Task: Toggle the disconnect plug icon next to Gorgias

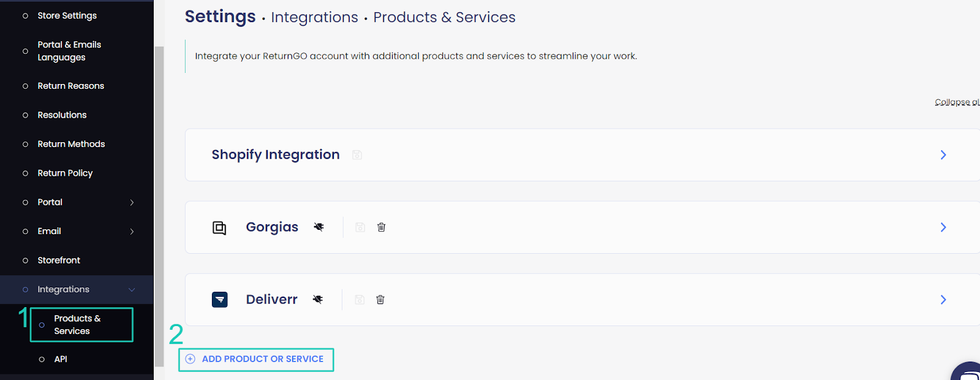Action: click(x=319, y=227)
